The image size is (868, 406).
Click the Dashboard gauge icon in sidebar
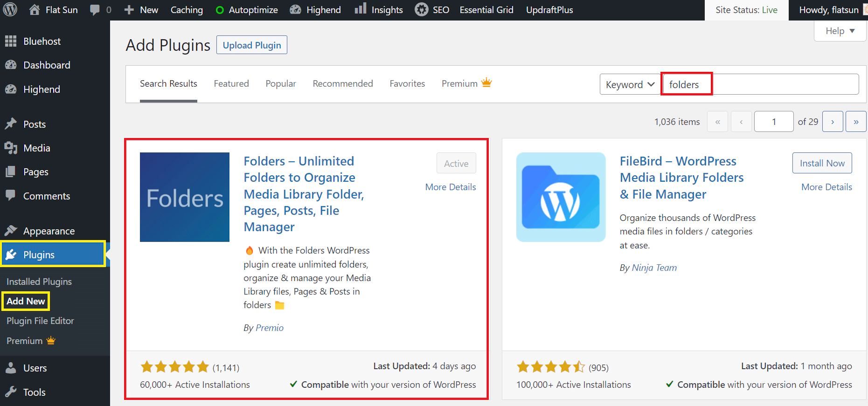[x=11, y=65]
